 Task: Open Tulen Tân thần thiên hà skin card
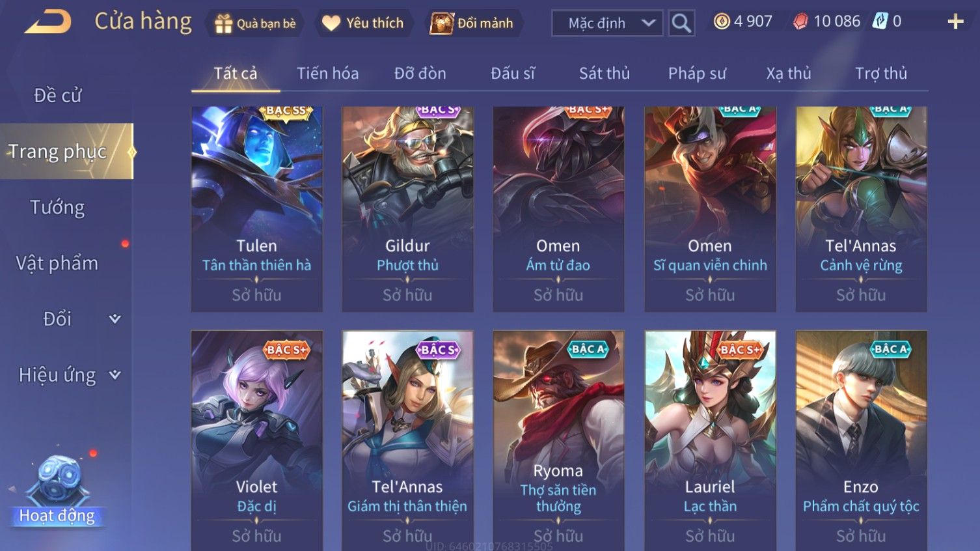point(256,209)
